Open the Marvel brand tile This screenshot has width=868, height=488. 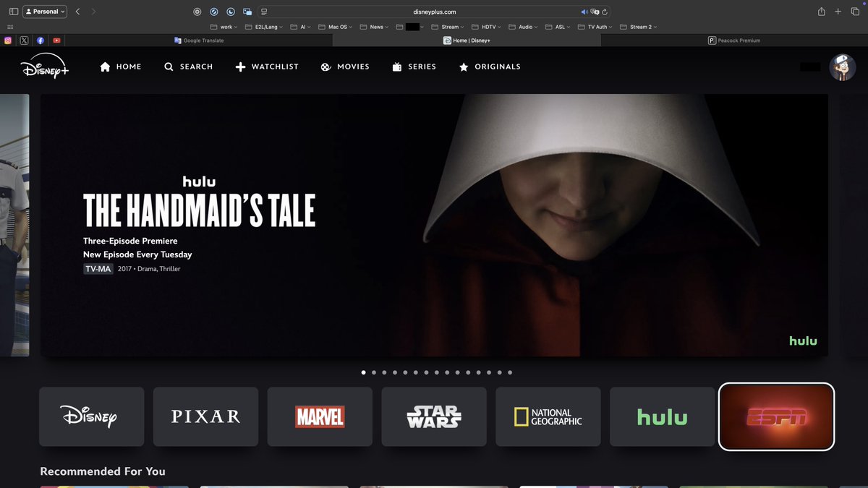click(x=320, y=416)
